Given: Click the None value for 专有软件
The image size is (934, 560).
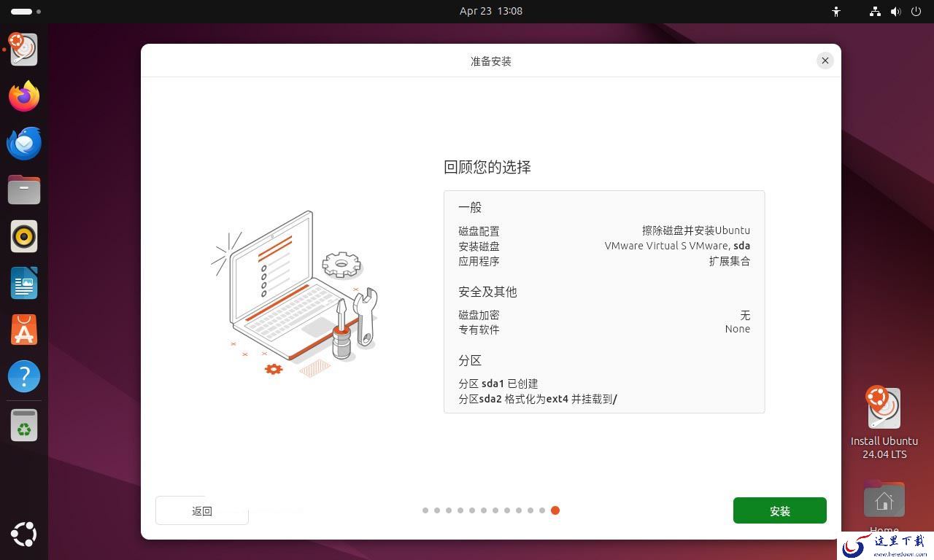Looking at the screenshot, I should click(738, 329).
